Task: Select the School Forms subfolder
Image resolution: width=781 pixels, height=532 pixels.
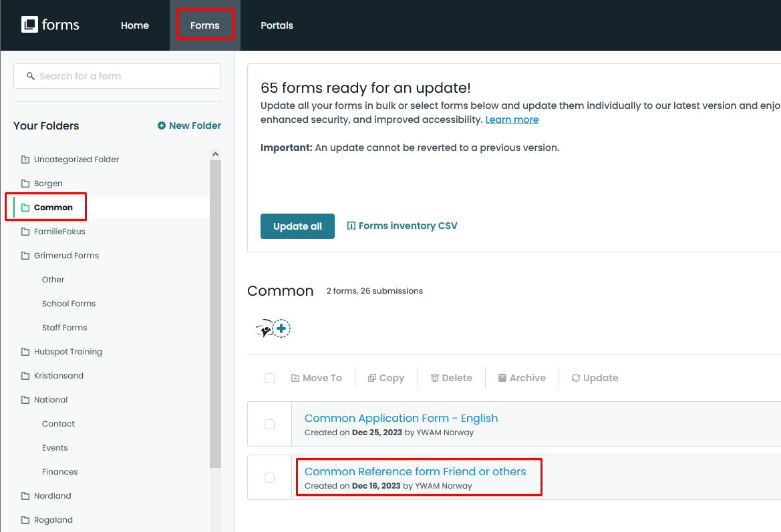Action: [x=69, y=304]
